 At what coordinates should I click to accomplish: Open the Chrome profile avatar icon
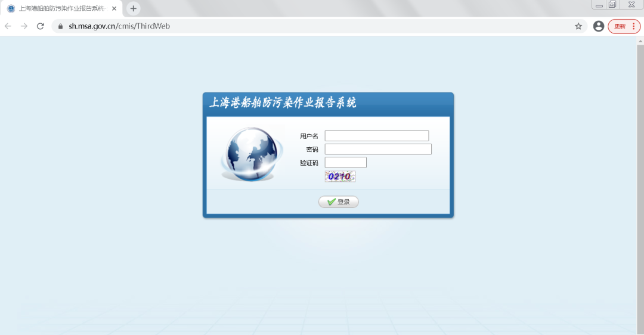click(x=599, y=26)
